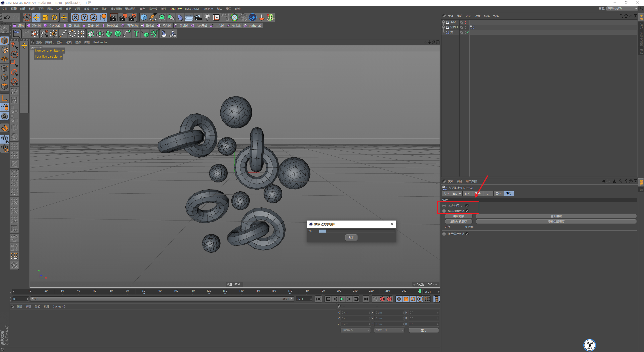
Task: Open the 界面 layout dropdown
Action: tap(622, 9)
